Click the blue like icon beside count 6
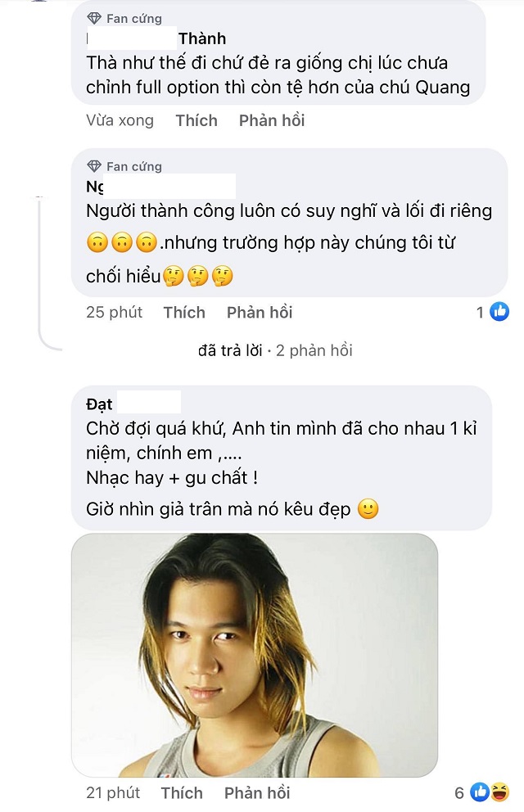This screenshot has height=812, width=524. [477, 792]
